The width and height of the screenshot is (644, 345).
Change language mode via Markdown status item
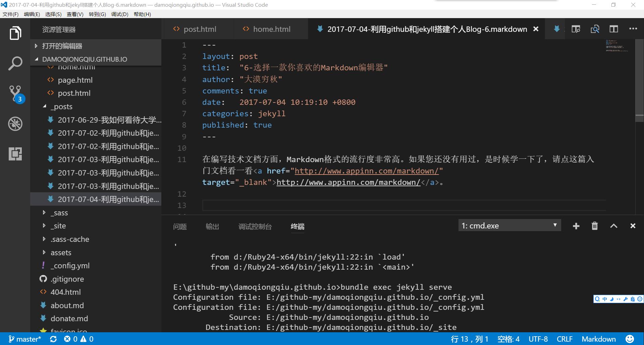tap(599, 339)
